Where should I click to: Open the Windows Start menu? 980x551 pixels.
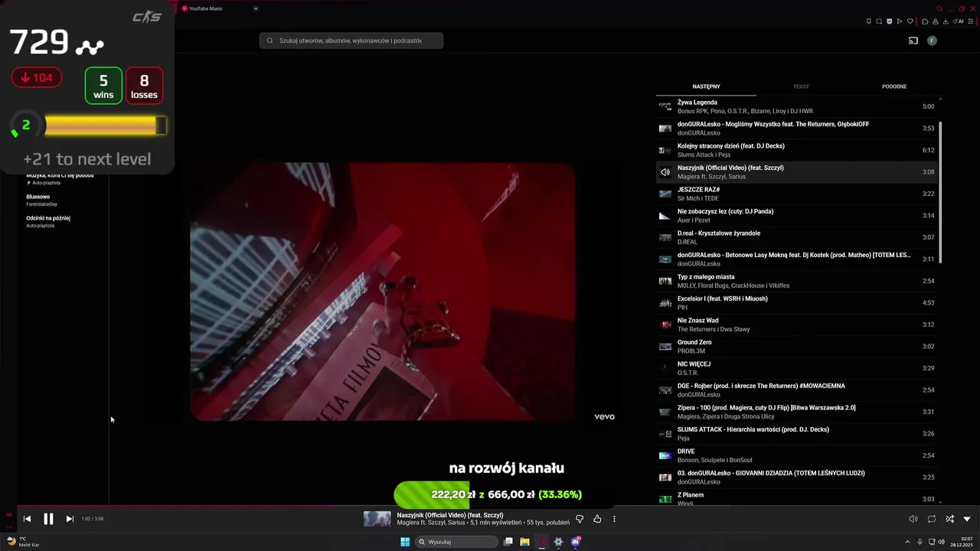click(x=405, y=542)
